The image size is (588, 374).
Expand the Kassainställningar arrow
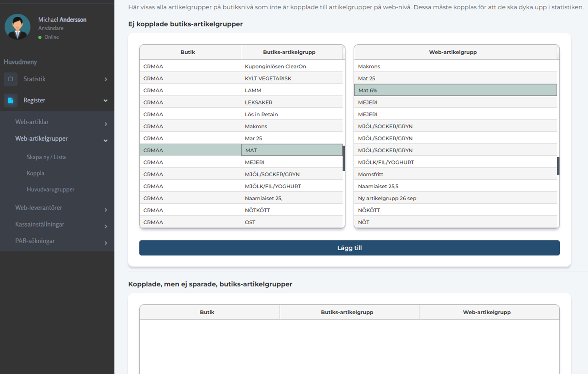(x=106, y=226)
